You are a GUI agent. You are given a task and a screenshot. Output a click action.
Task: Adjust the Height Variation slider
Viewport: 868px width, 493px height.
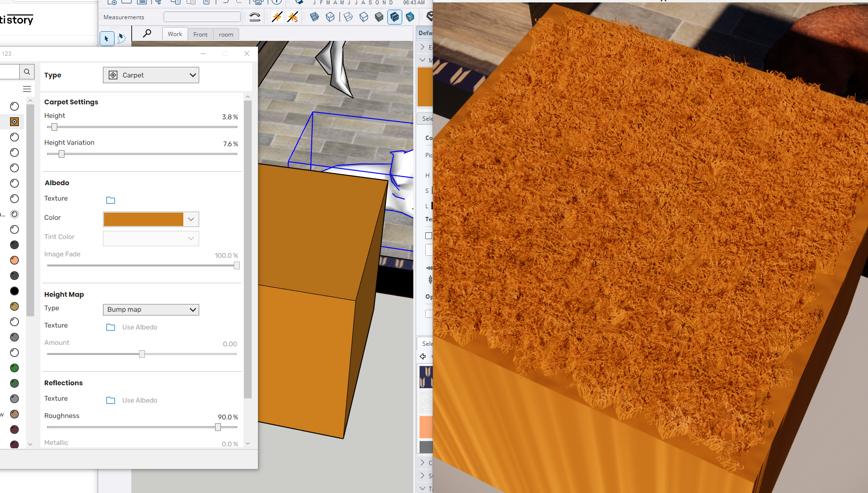coord(62,154)
